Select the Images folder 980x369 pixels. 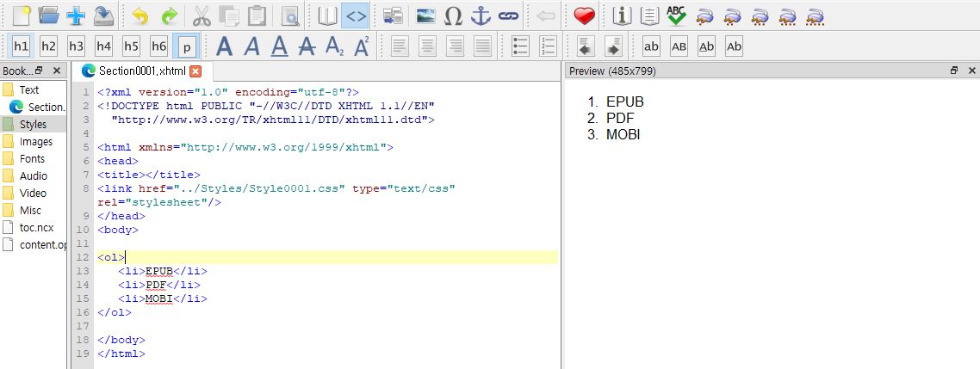click(x=35, y=142)
